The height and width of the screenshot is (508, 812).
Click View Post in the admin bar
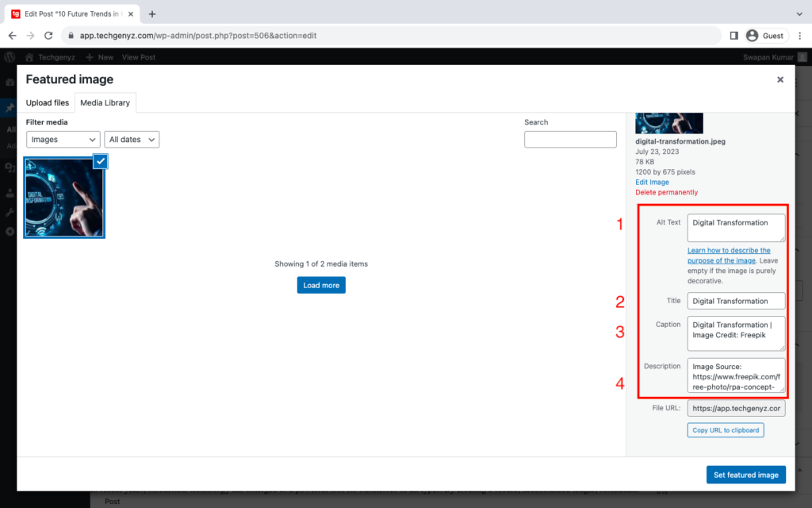point(138,57)
